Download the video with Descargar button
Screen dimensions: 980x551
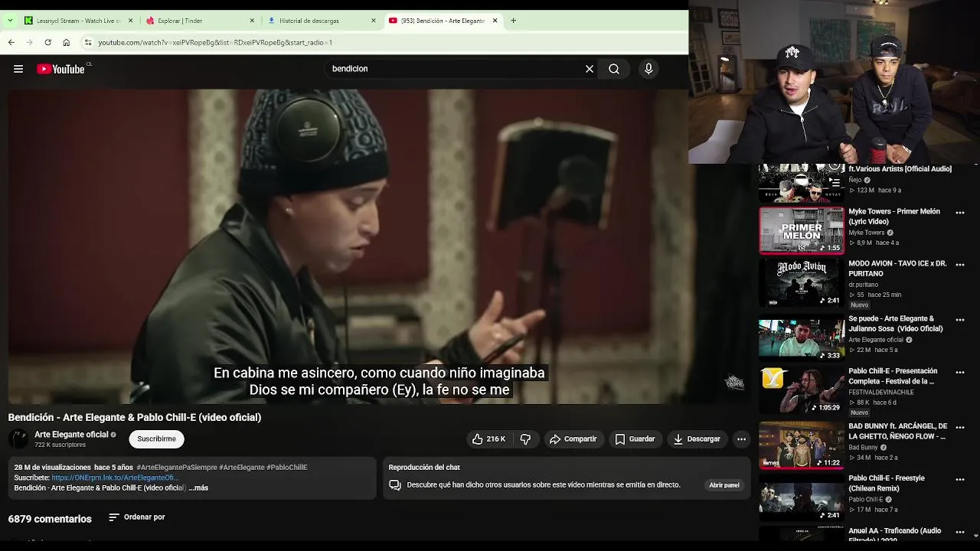[x=696, y=439]
